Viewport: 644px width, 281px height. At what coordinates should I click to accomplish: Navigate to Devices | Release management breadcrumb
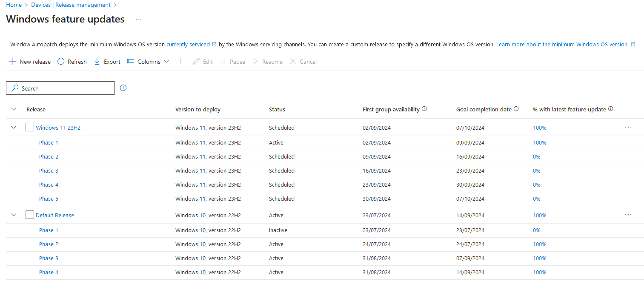click(x=71, y=5)
